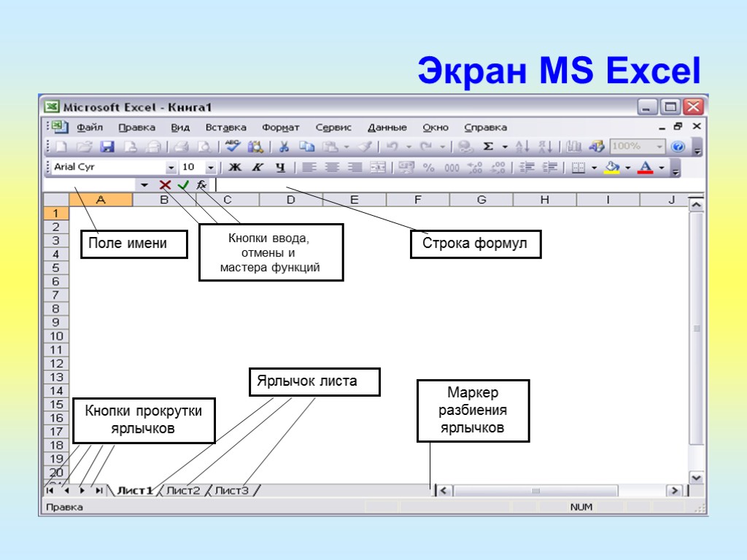Open the Правка menu
Viewport: 747px width, 560px height.
tap(136, 128)
